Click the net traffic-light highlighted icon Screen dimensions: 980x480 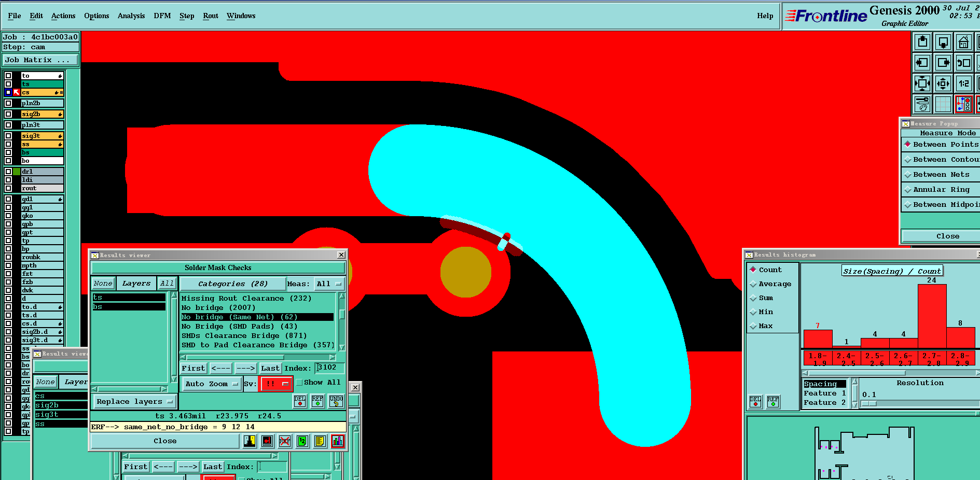[964, 104]
